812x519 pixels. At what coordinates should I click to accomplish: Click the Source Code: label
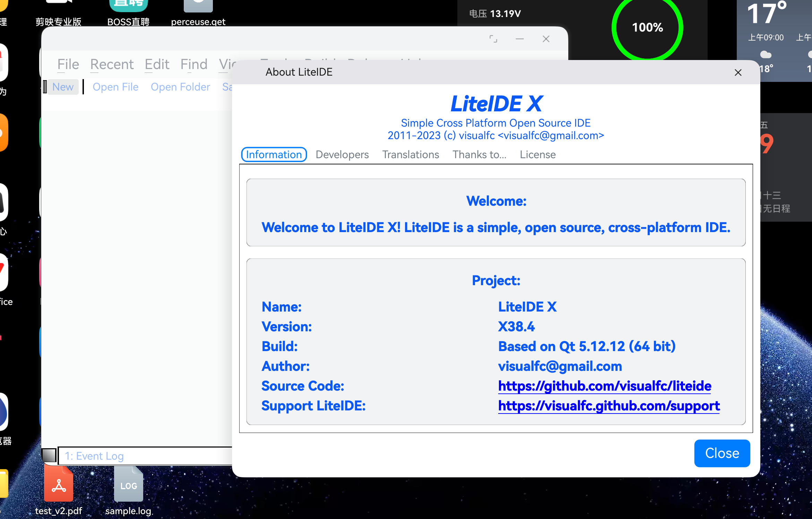[x=303, y=386]
